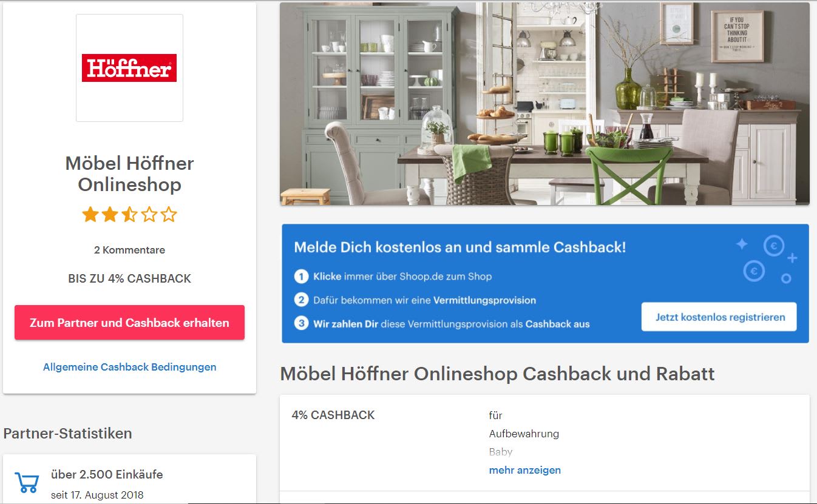
Task: Click the number 2 step circle
Action: 302,300
